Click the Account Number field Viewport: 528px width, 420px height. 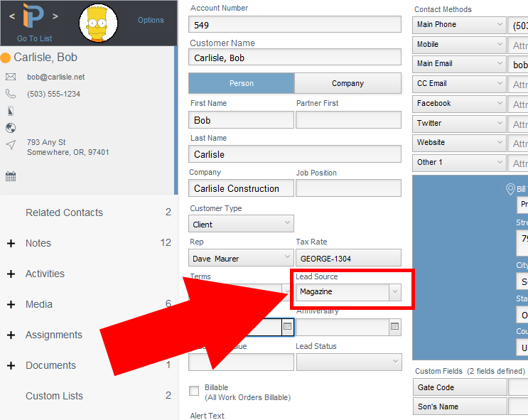click(295, 24)
